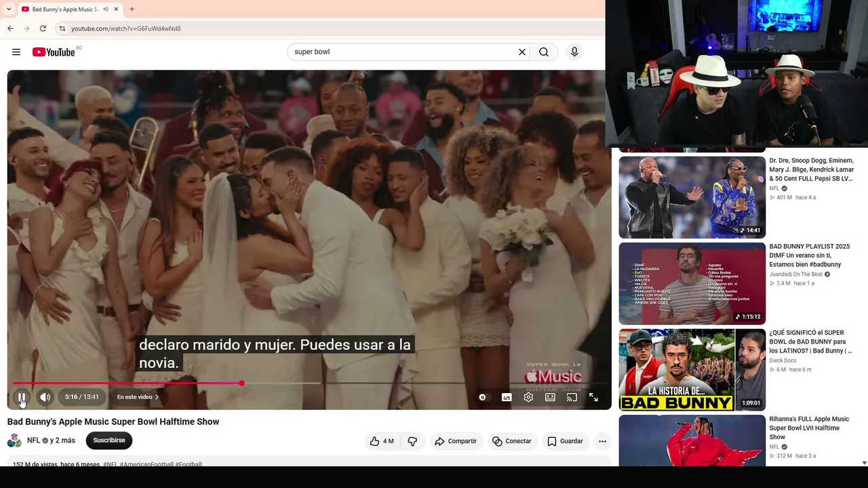Go to YouTube home via logo
Viewport: 868px width, 488px height.
pyautogui.click(x=54, y=52)
